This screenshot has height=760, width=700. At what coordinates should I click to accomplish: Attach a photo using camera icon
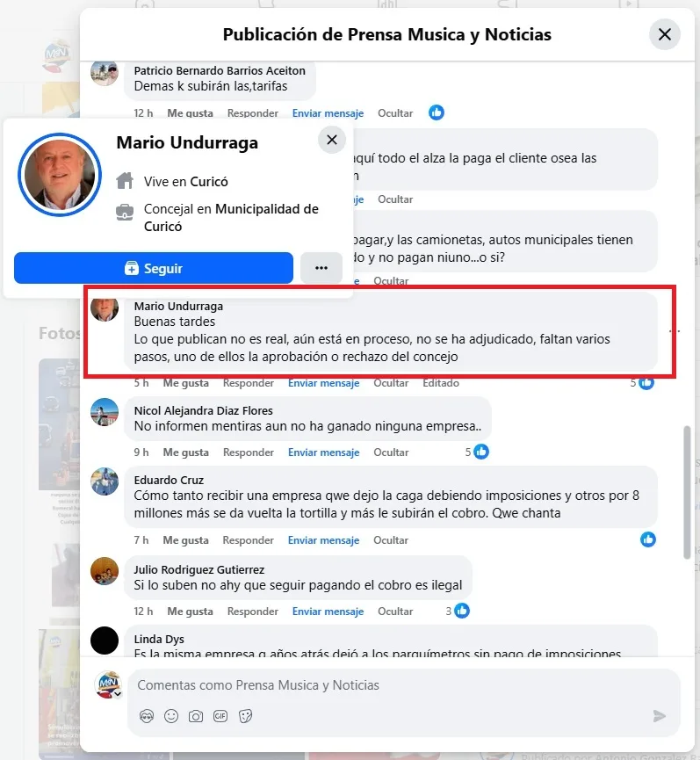196,716
